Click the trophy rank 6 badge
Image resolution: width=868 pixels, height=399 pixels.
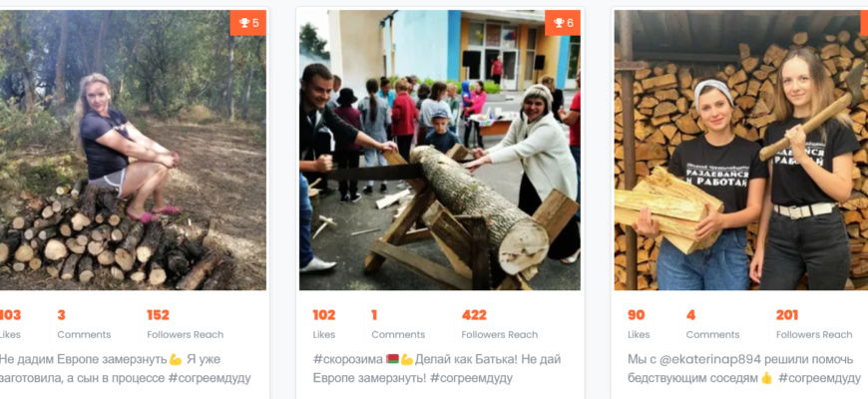pyautogui.click(x=563, y=23)
